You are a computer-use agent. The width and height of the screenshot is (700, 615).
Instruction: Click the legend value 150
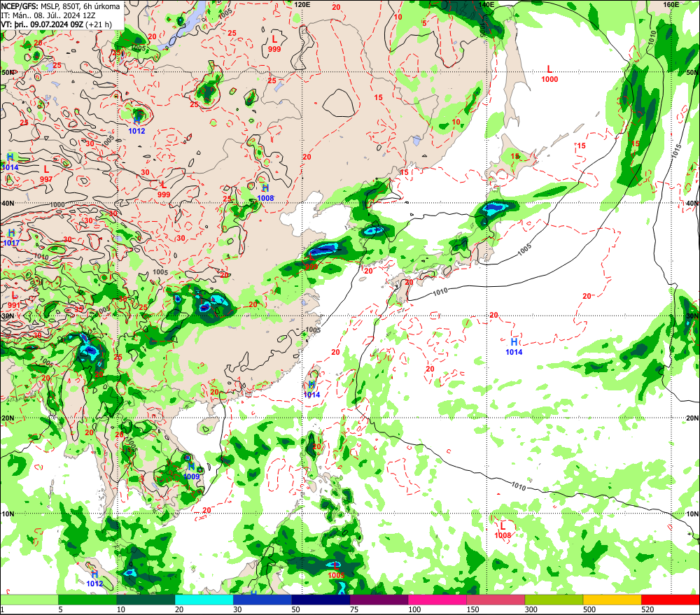pos(472,609)
